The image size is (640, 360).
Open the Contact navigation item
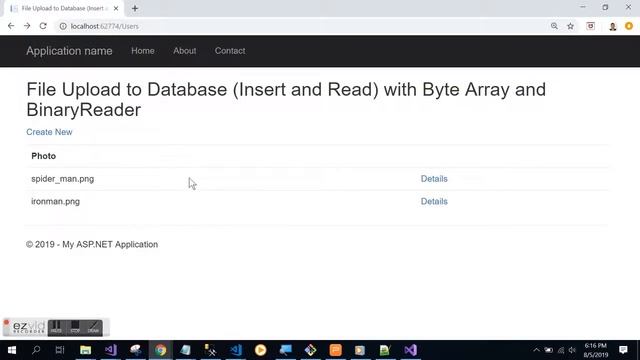(230, 51)
